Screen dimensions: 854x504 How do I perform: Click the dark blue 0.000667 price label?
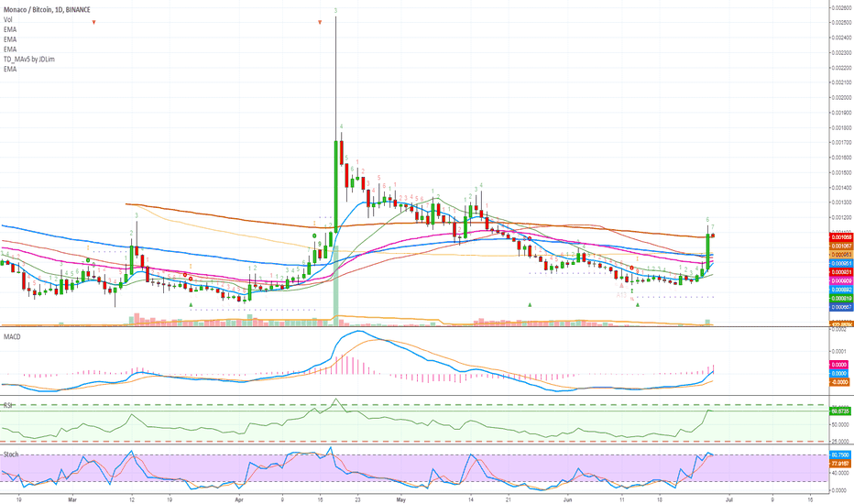click(840, 307)
